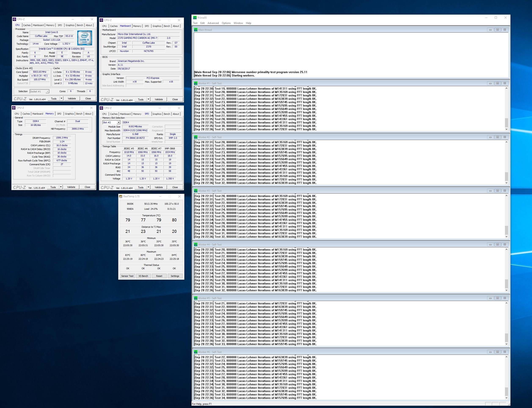
Task: Click Close button in CPU-Z Memory window
Action: [88, 187]
